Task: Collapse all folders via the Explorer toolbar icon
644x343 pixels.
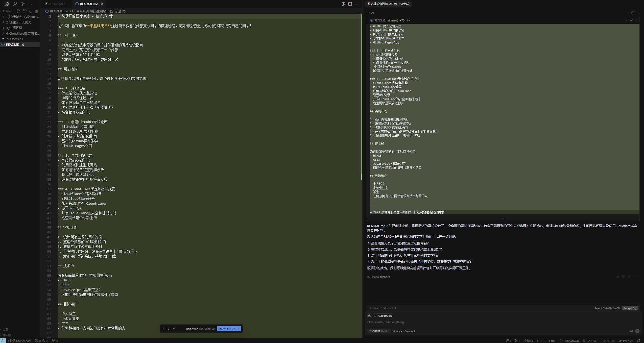Action: click(37, 11)
